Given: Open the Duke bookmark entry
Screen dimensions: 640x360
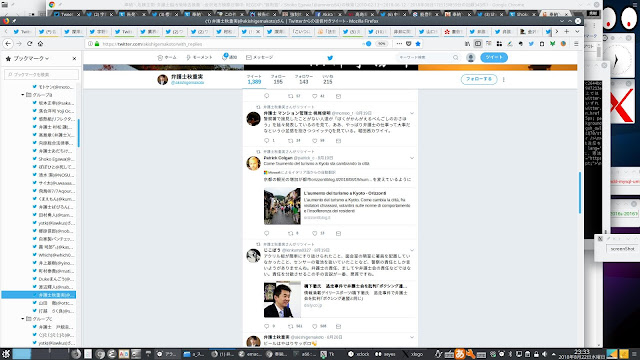Looking at the screenshot, I should (53, 279).
